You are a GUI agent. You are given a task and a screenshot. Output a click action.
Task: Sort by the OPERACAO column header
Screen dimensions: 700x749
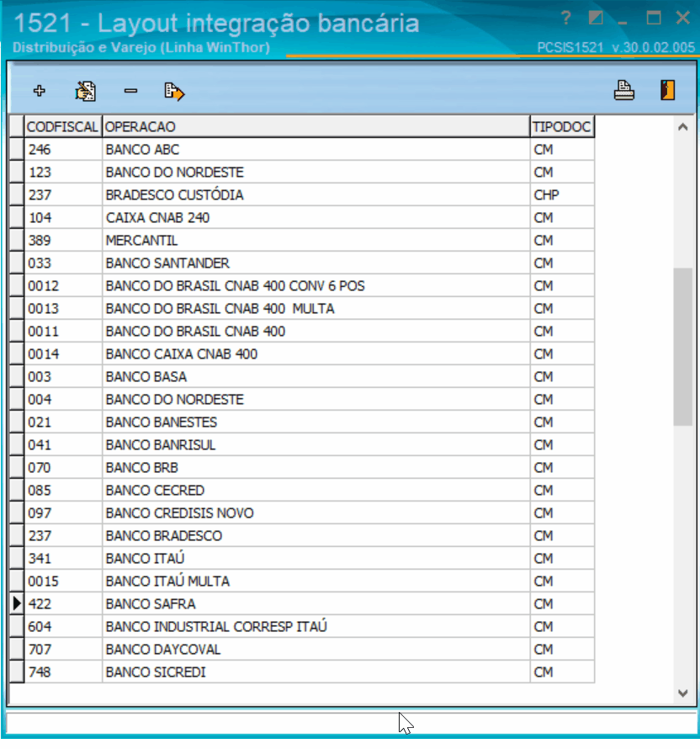tap(316, 126)
